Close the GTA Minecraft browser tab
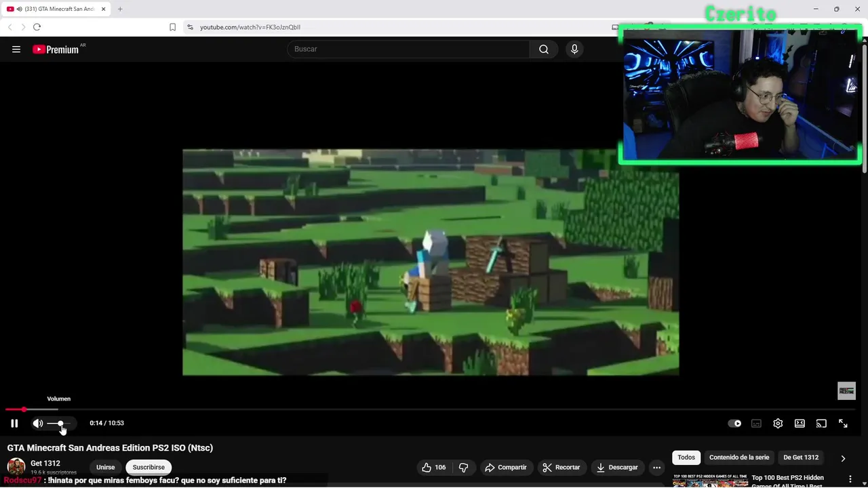The image size is (868, 488). (x=102, y=9)
